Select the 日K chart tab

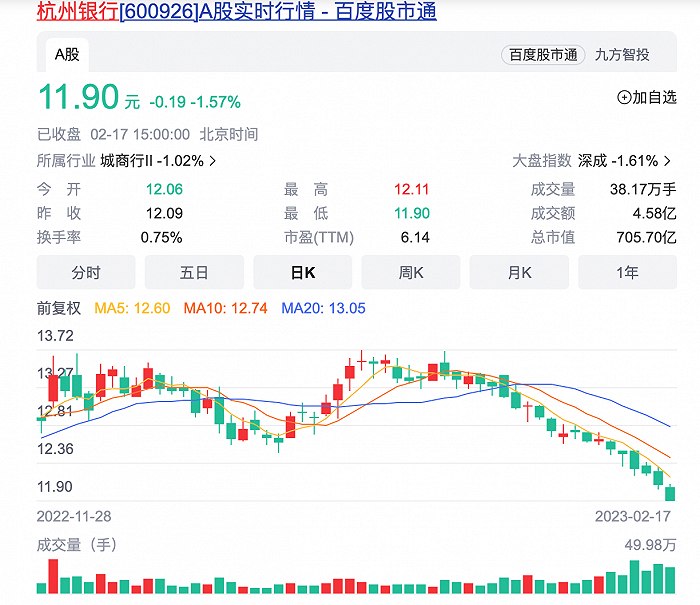point(303,272)
